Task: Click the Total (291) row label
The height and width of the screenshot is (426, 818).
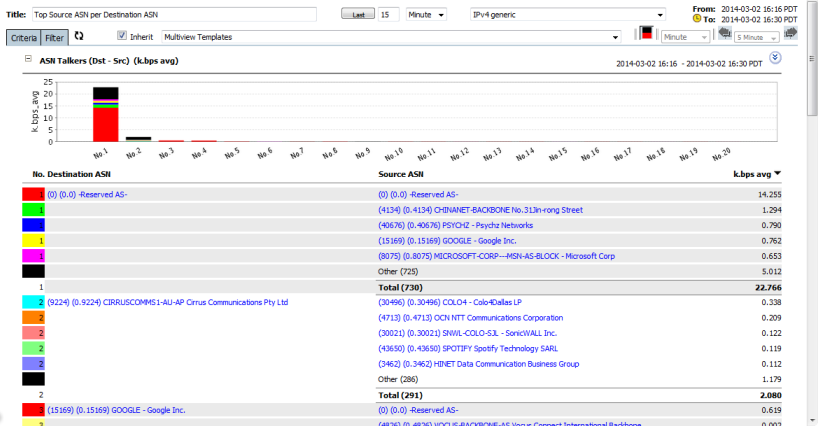Action: pyautogui.click(x=400, y=395)
